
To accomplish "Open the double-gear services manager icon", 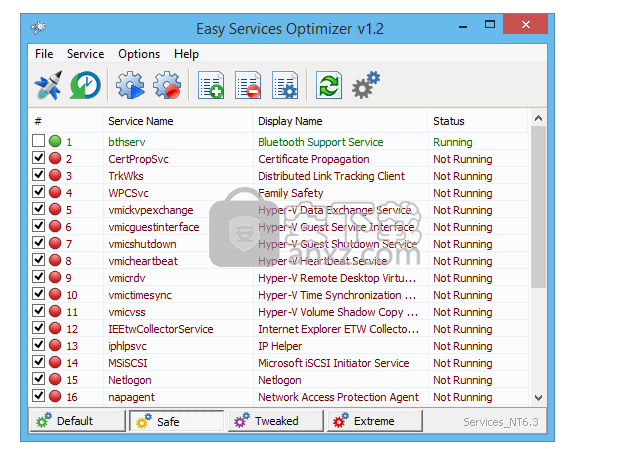I will pyautogui.click(x=366, y=86).
